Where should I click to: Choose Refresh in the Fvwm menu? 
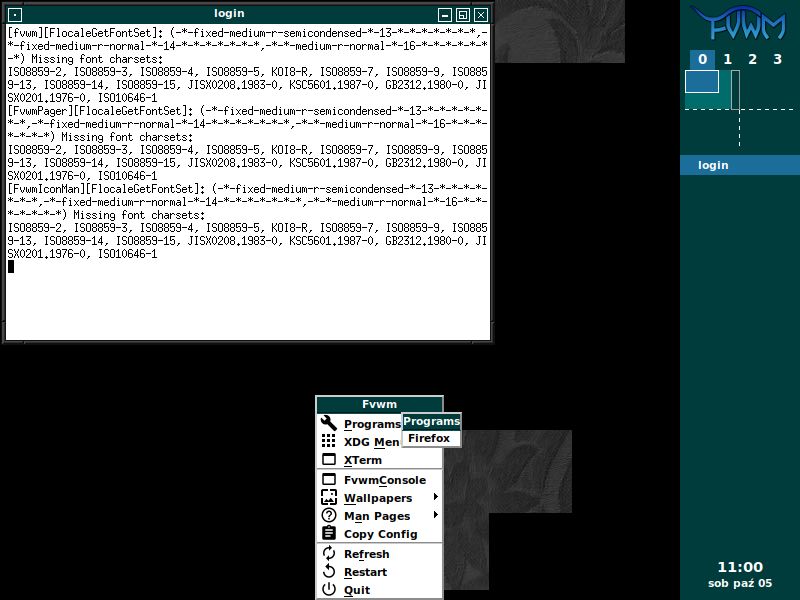coord(380,554)
